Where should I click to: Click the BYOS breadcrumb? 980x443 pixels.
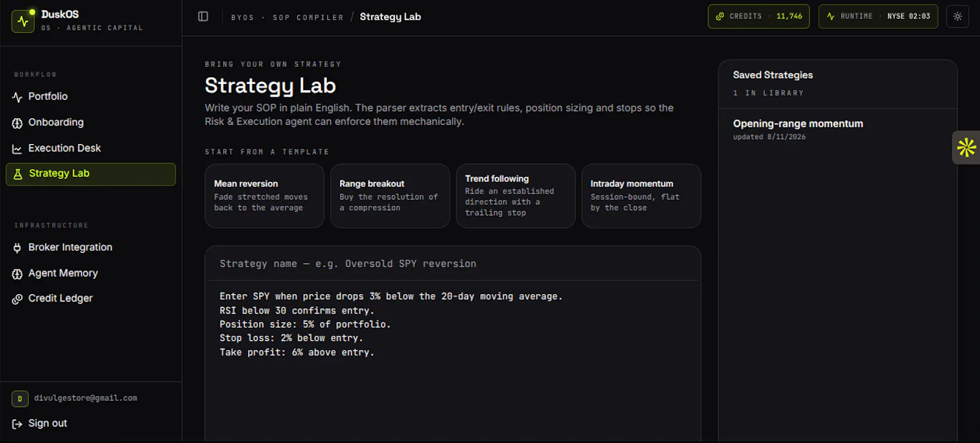click(x=243, y=17)
